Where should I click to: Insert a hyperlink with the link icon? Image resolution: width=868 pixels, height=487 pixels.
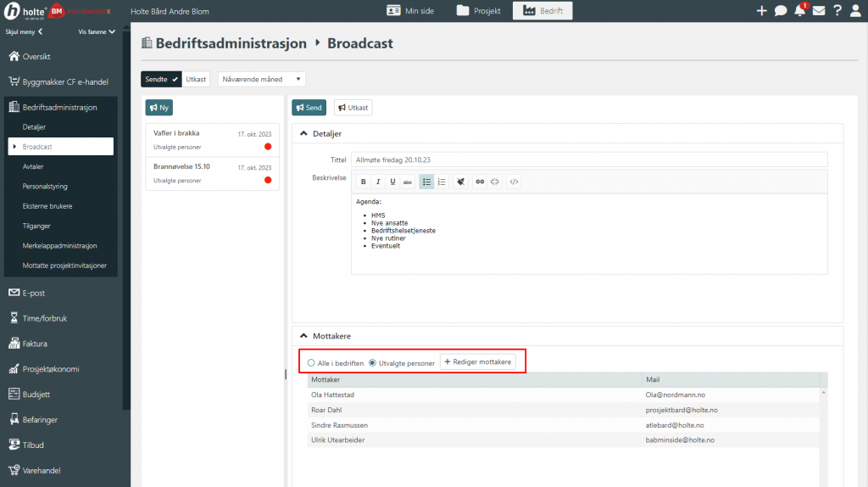click(479, 182)
